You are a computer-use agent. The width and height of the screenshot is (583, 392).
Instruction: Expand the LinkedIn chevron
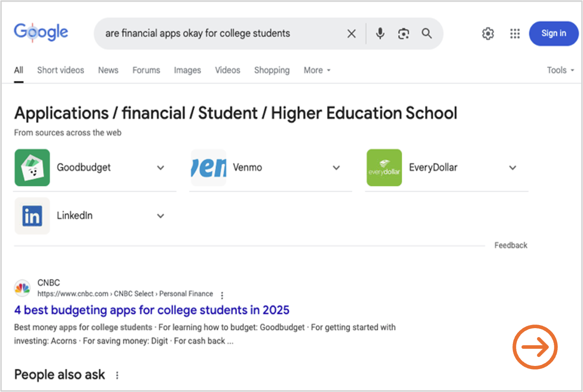pyautogui.click(x=160, y=216)
